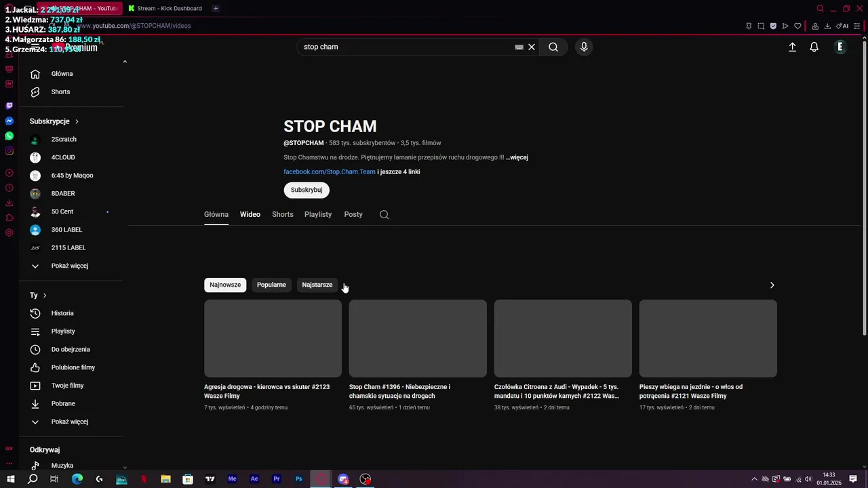Viewport: 868px width, 488px height.
Task: Select the Najstarsze filter chip
Action: 317,285
